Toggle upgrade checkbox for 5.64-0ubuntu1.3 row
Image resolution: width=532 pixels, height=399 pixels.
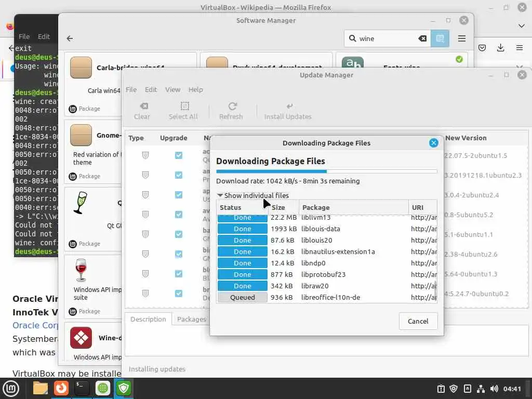pos(179,273)
